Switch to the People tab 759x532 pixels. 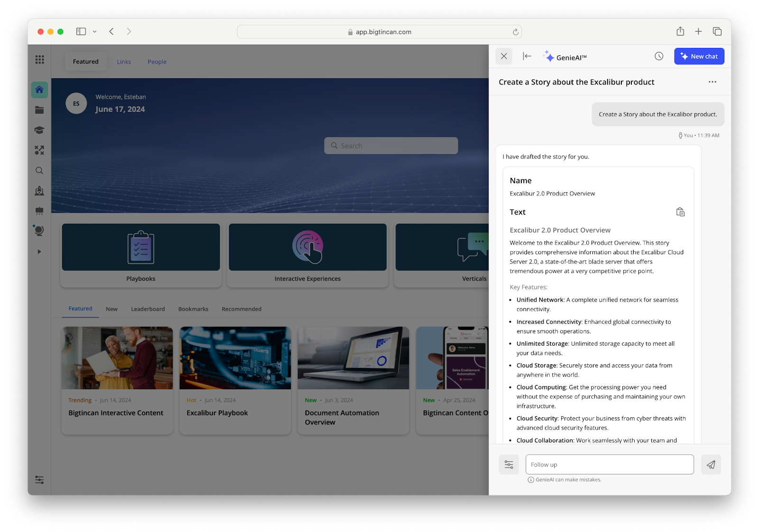[157, 62]
